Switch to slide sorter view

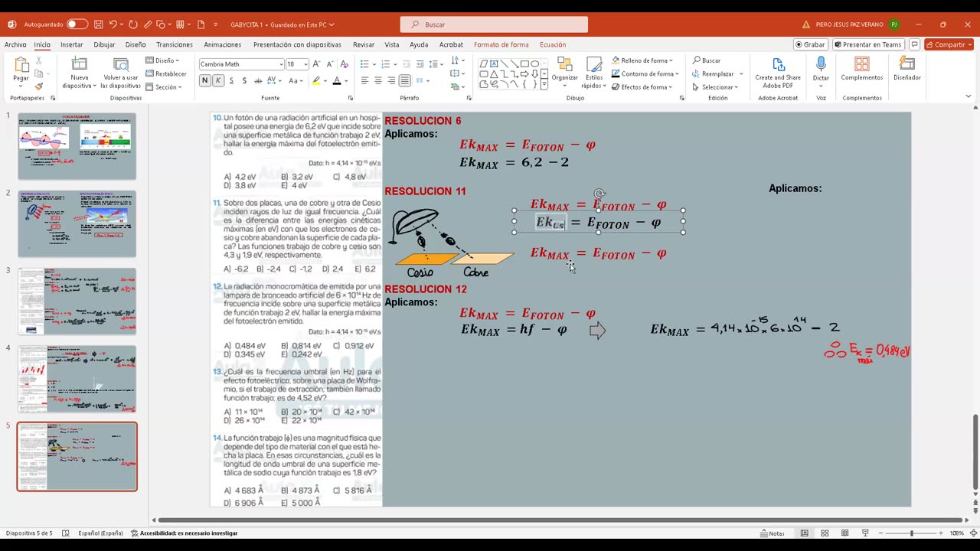pyautogui.click(x=825, y=533)
